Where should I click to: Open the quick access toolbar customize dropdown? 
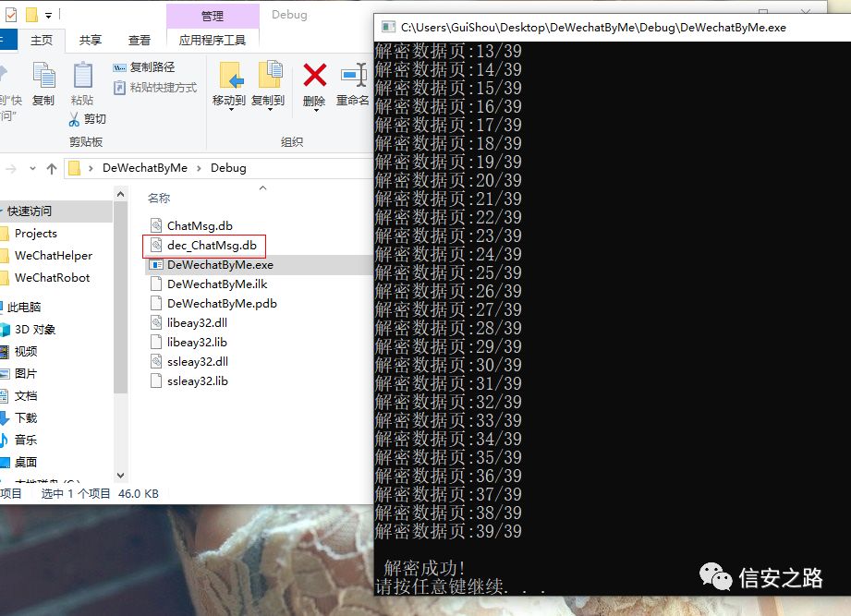tap(48, 15)
